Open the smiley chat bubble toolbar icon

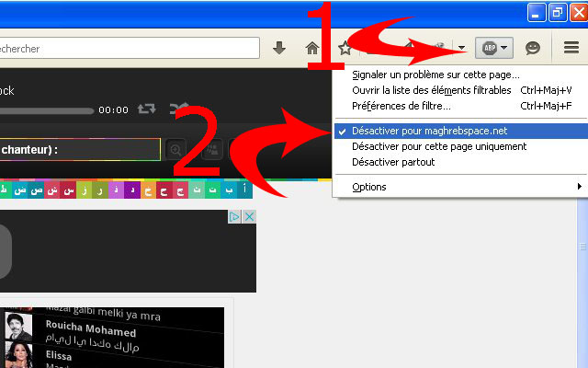533,48
